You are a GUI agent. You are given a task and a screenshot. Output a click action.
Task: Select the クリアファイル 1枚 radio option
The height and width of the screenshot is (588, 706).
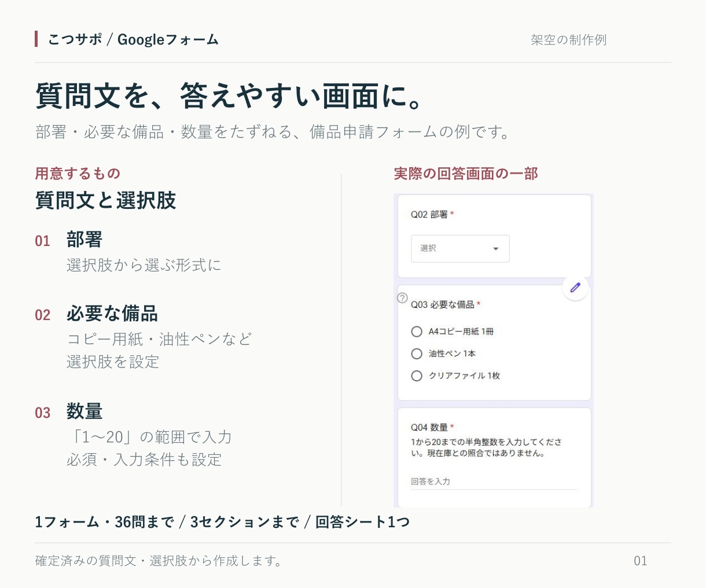coord(416,376)
